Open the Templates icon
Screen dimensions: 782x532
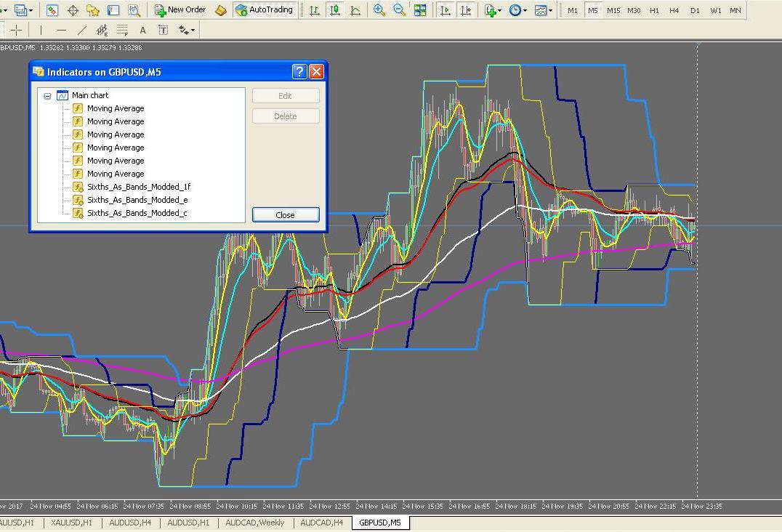point(541,10)
